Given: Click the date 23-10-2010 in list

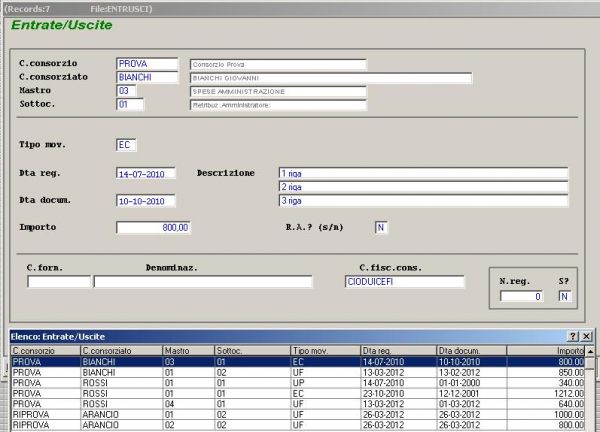Looking at the screenshot, I should 383,393.
